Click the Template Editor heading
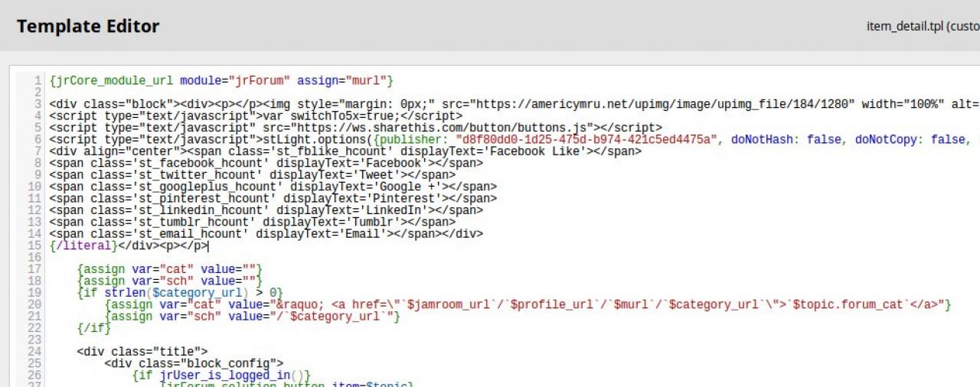The width and height of the screenshot is (980, 387). coord(88,26)
